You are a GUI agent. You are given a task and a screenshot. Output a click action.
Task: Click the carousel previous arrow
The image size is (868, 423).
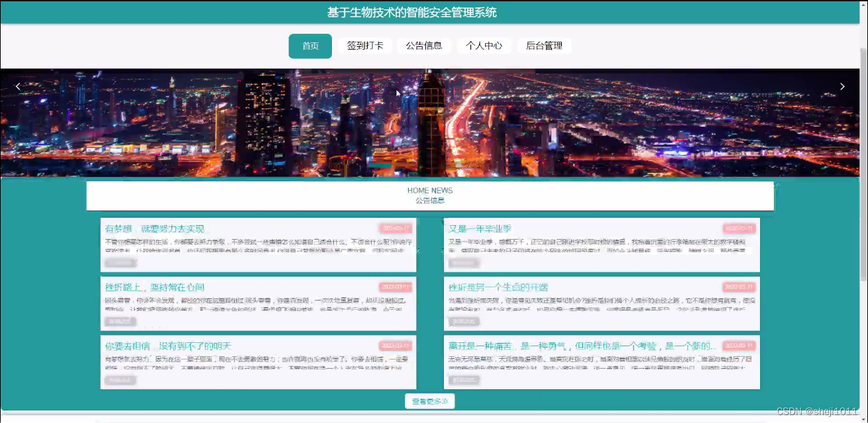pyautogui.click(x=18, y=86)
